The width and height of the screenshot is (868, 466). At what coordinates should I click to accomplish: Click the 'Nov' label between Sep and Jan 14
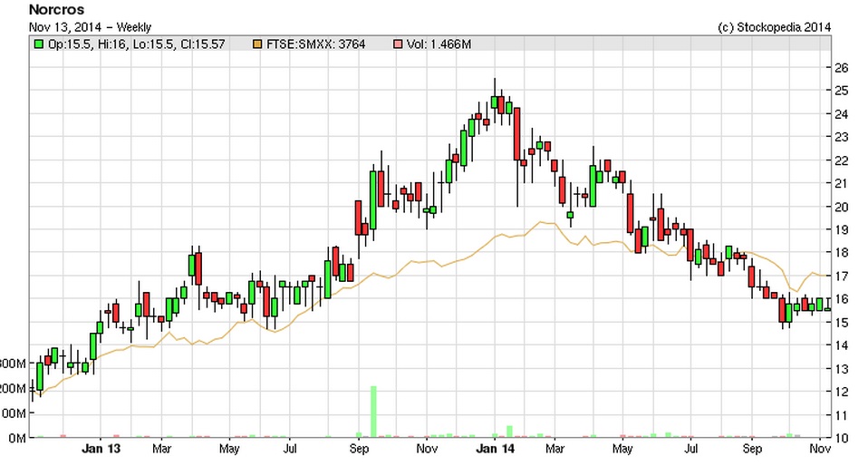pos(426,449)
